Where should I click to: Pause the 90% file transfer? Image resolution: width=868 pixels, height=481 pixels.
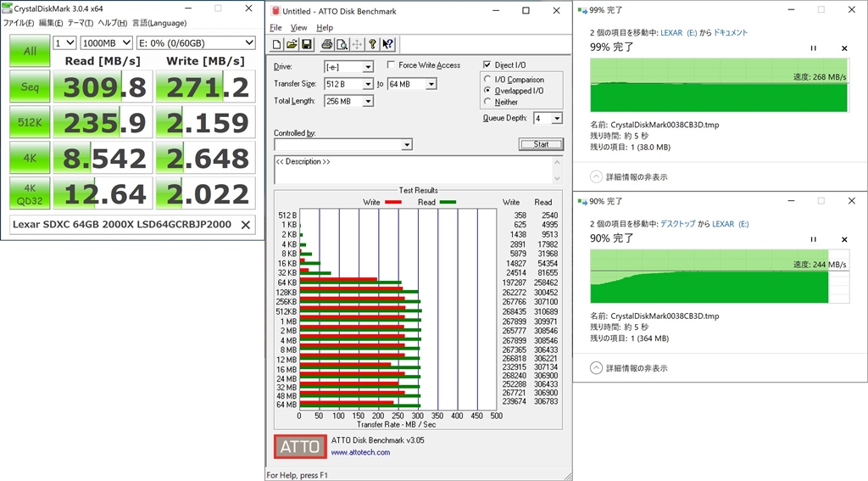pyautogui.click(x=813, y=239)
